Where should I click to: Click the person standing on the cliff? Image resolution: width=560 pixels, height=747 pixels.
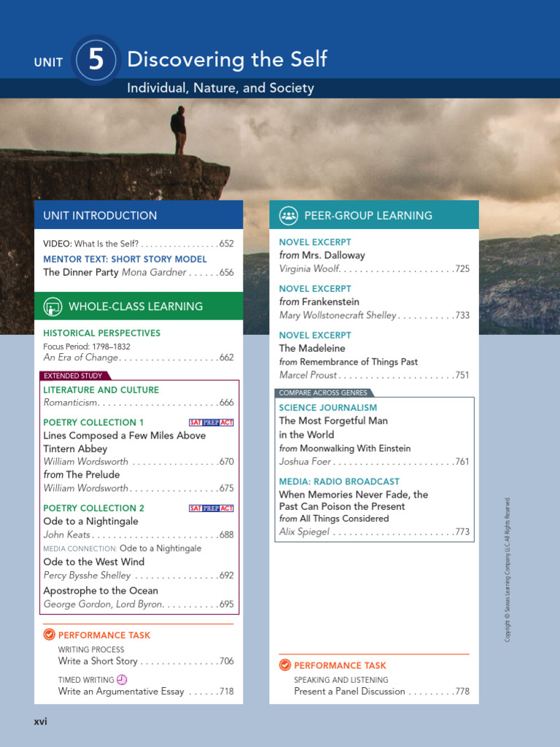click(179, 130)
